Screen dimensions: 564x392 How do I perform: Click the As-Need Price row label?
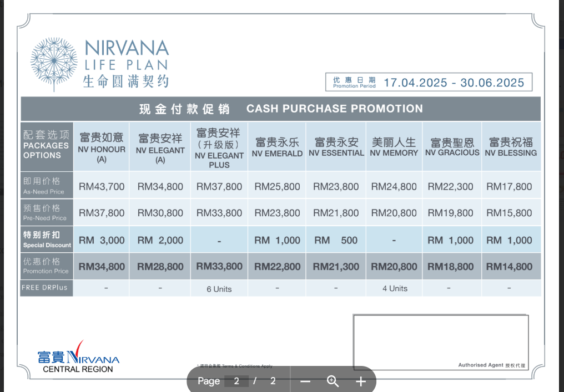tap(47, 185)
